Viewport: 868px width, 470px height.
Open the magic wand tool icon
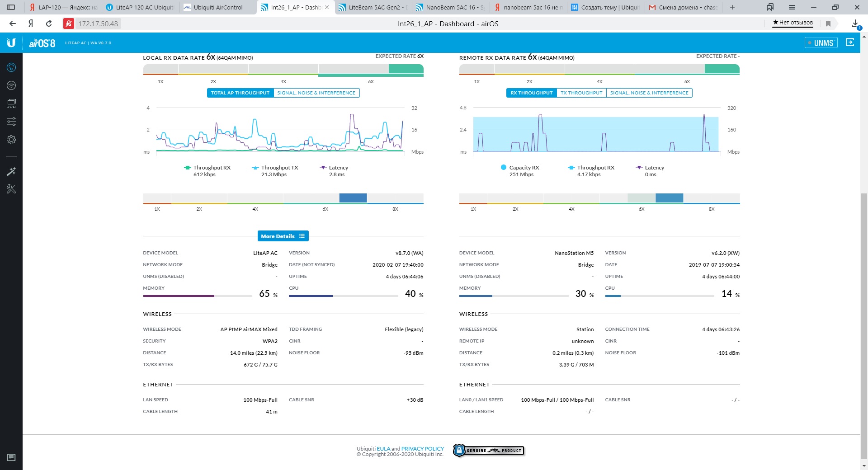11,171
